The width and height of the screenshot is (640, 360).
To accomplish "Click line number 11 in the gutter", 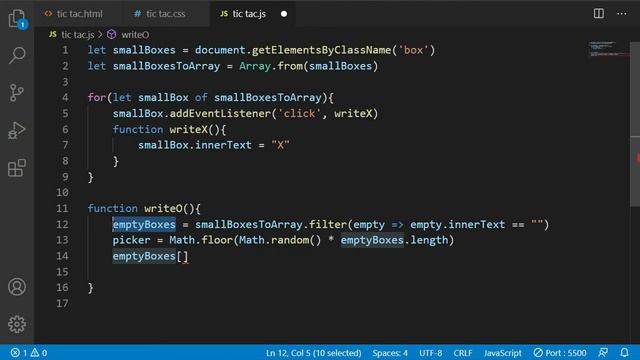I will 62,208.
